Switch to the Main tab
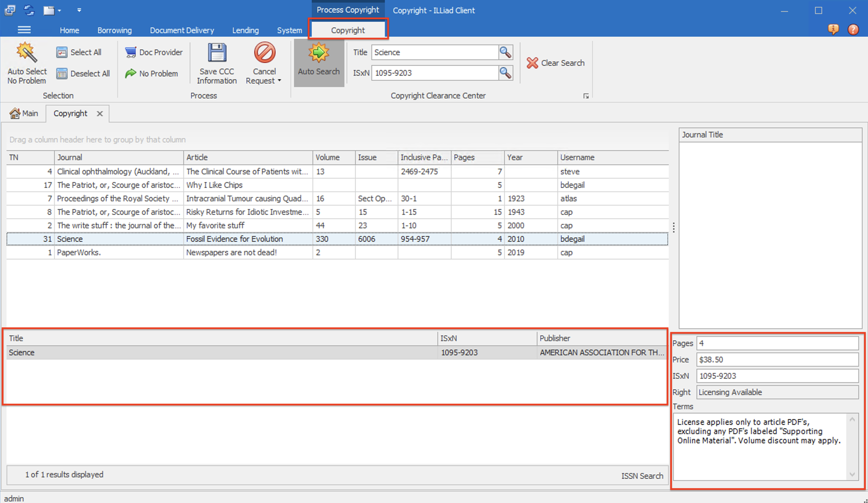Screen dimensions: 868x503 24,113
